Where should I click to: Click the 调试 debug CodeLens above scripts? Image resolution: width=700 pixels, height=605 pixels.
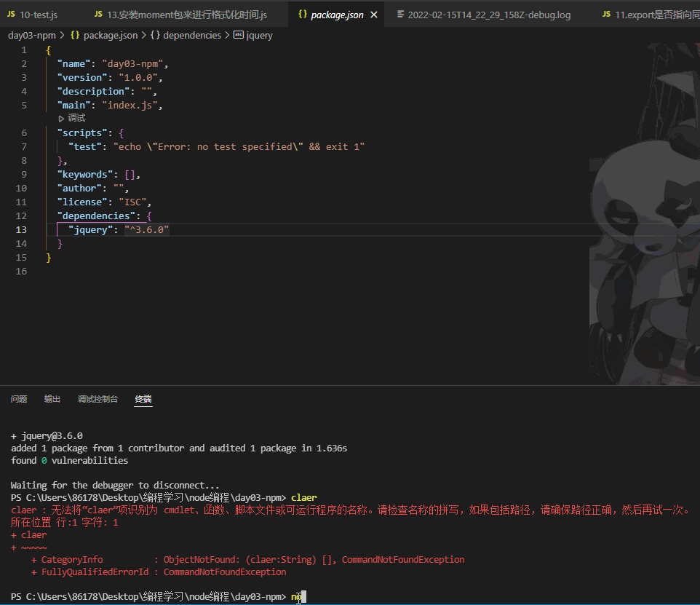click(x=76, y=118)
